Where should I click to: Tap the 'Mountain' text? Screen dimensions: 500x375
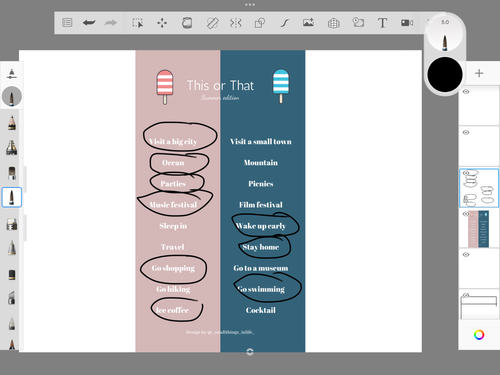261,163
